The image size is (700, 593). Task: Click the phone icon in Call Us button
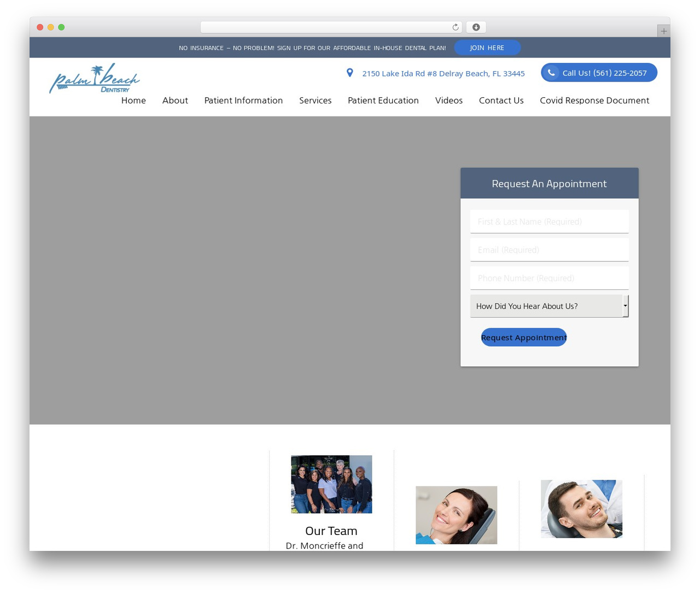(551, 73)
